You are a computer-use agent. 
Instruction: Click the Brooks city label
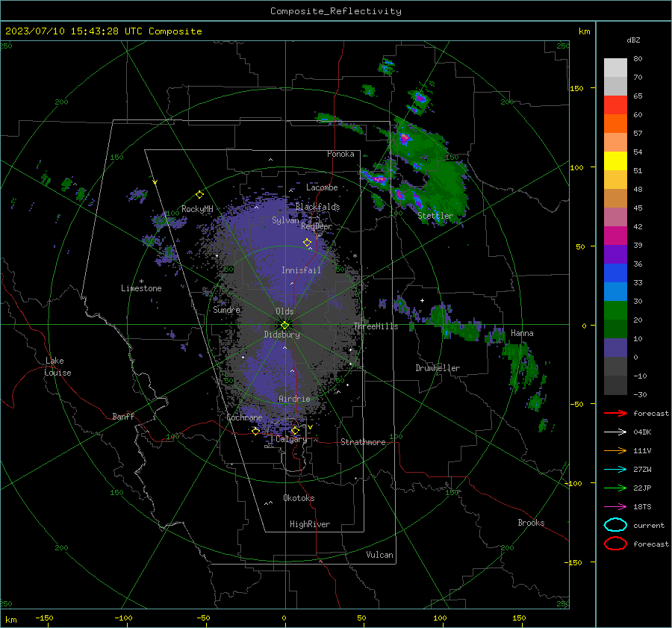(x=531, y=523)
